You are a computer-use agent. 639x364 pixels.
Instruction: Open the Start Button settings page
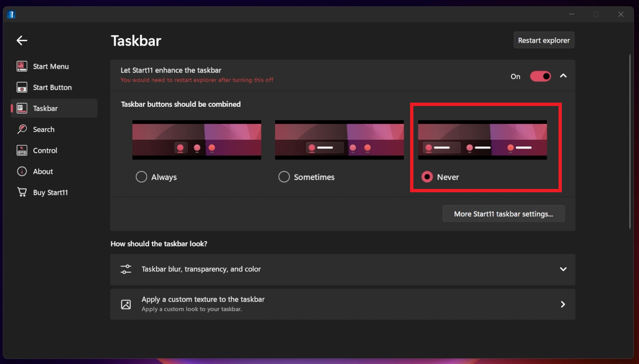pos(54,87)
